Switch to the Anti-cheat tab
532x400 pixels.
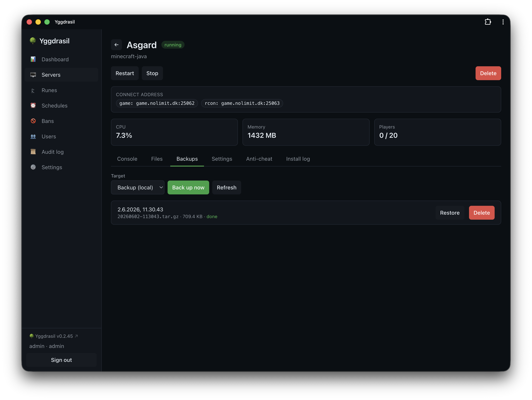click(259, 159)
